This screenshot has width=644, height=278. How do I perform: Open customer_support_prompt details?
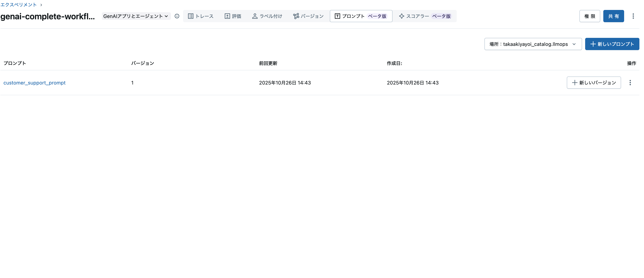[35, 83]
